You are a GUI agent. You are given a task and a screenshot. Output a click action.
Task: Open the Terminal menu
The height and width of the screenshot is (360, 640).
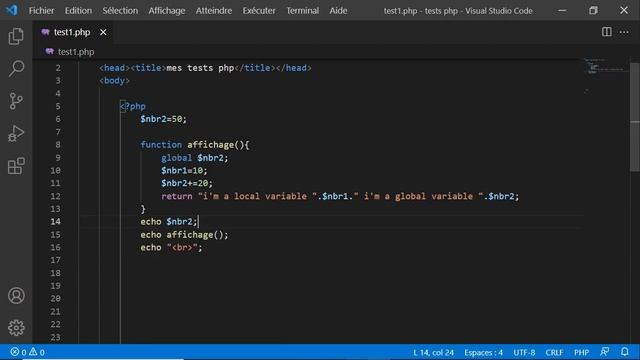coord(302,10)
